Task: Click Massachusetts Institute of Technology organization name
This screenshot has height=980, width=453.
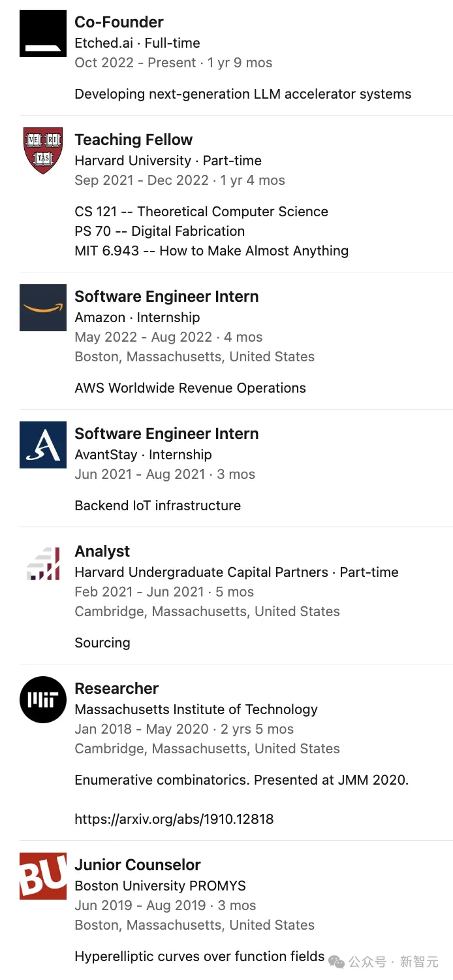Action: (x=196, y=710)
